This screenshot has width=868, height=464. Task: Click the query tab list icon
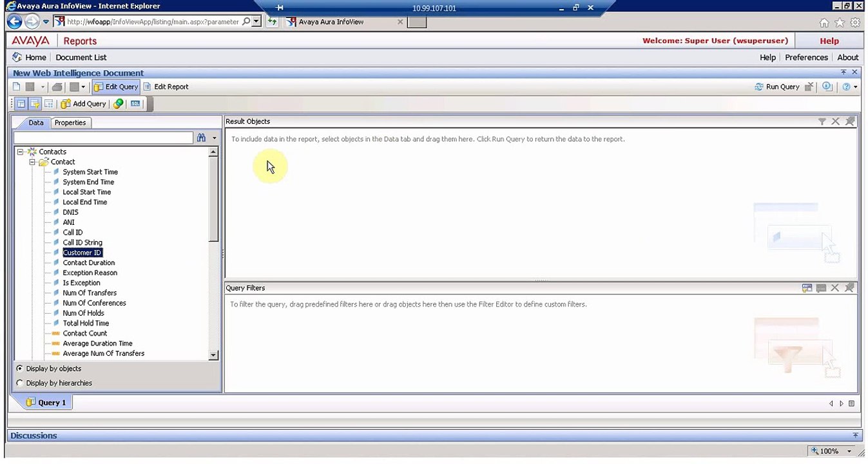pyautogui.click(x=851, y=403)
